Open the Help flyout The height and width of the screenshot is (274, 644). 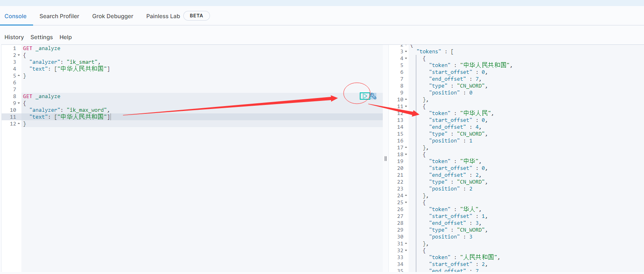pyautogui.click(x=66, y=37)
